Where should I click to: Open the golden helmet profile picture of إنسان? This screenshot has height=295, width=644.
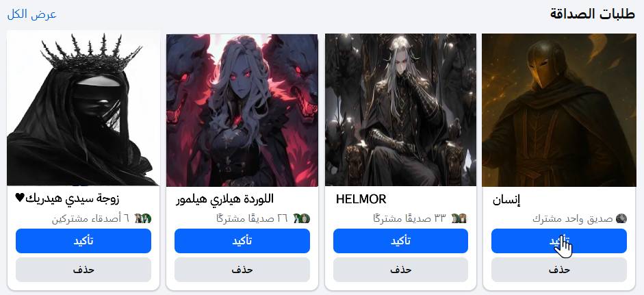(558, 110)
